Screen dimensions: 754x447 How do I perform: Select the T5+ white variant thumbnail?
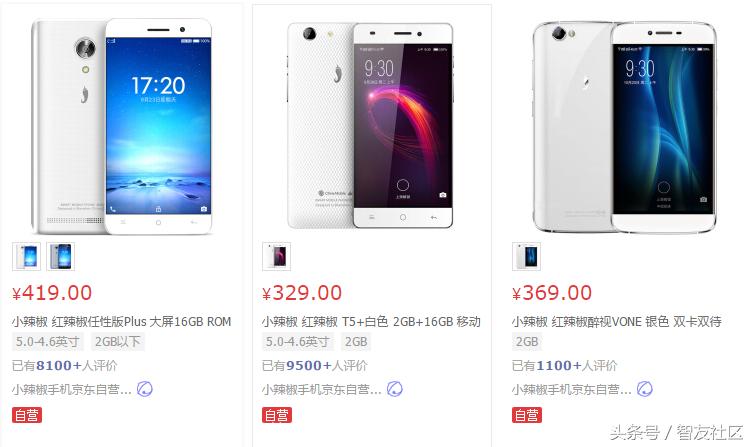pyautogui.click(x=276, y=256)
